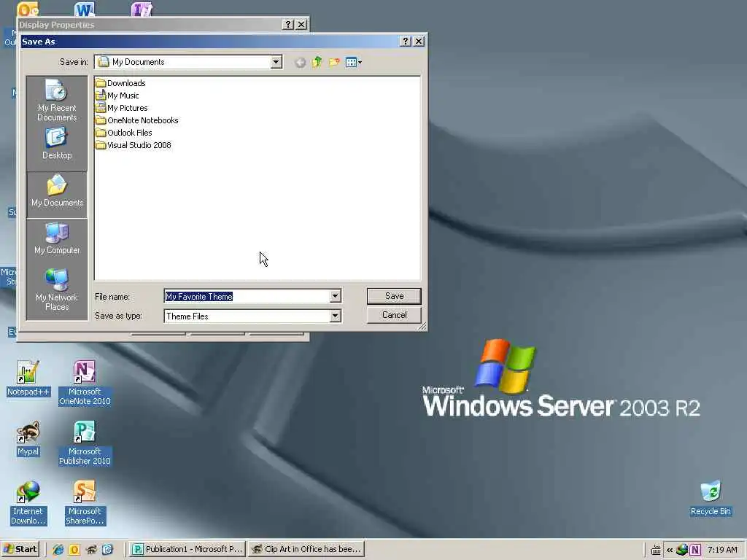Go back using the Save As toolbar arrow
The height and width of the screenshot is (560, 747).
(300, 63)
